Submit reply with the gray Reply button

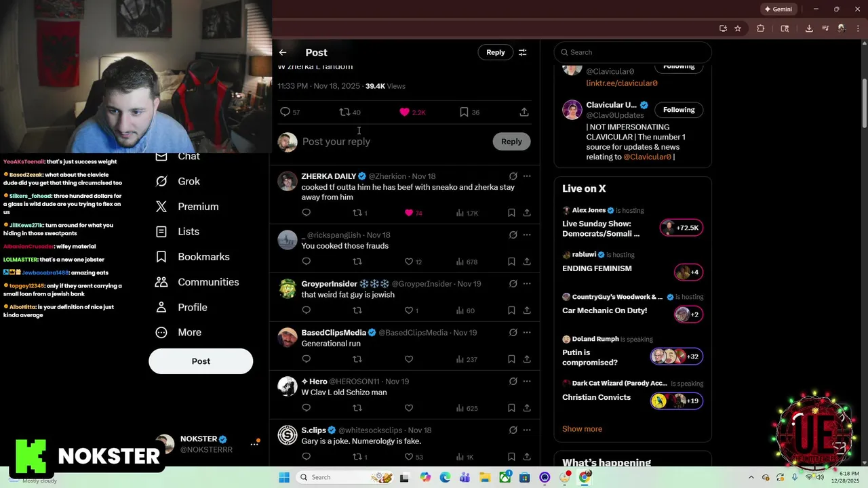[511, 142]
